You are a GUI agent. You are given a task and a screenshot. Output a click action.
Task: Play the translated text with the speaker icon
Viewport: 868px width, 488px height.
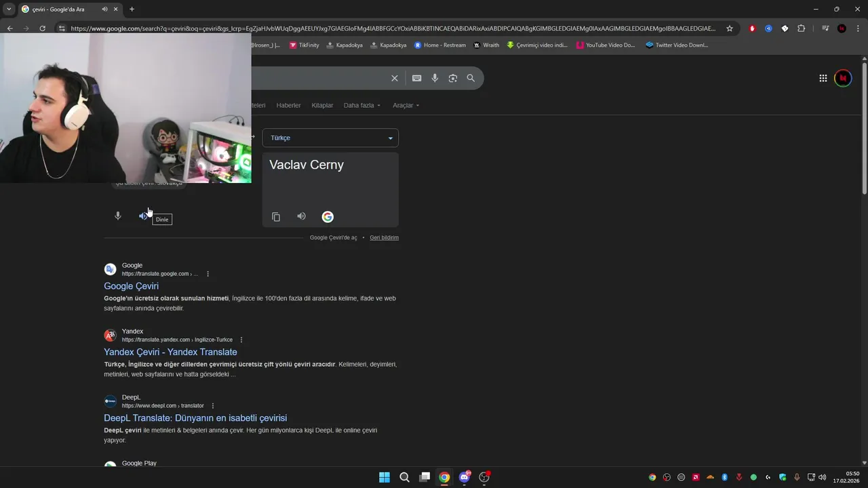pos(302,216)
